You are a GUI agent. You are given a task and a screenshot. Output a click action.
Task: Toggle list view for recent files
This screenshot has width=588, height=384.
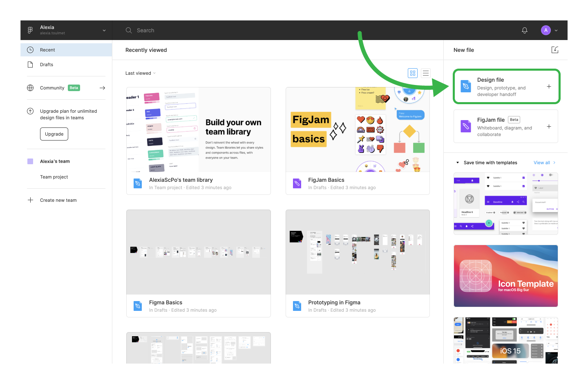(425, 73)
